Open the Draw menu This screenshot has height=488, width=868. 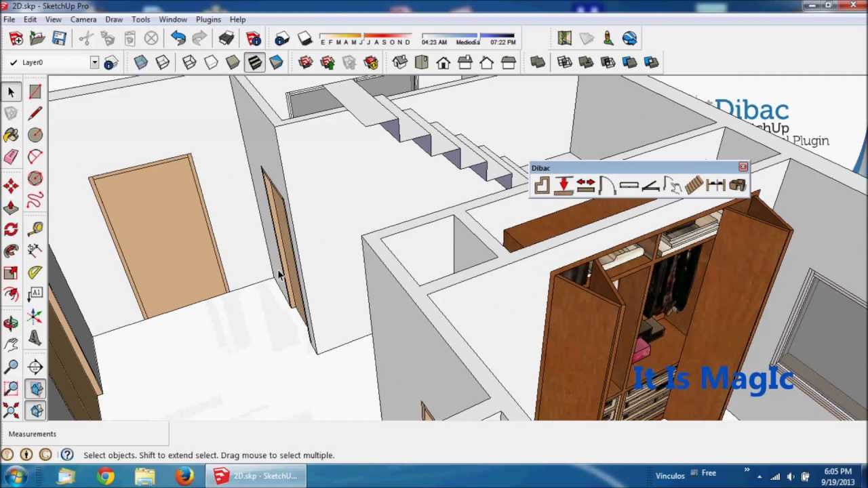pyautogui.click(x=114, y=20)
